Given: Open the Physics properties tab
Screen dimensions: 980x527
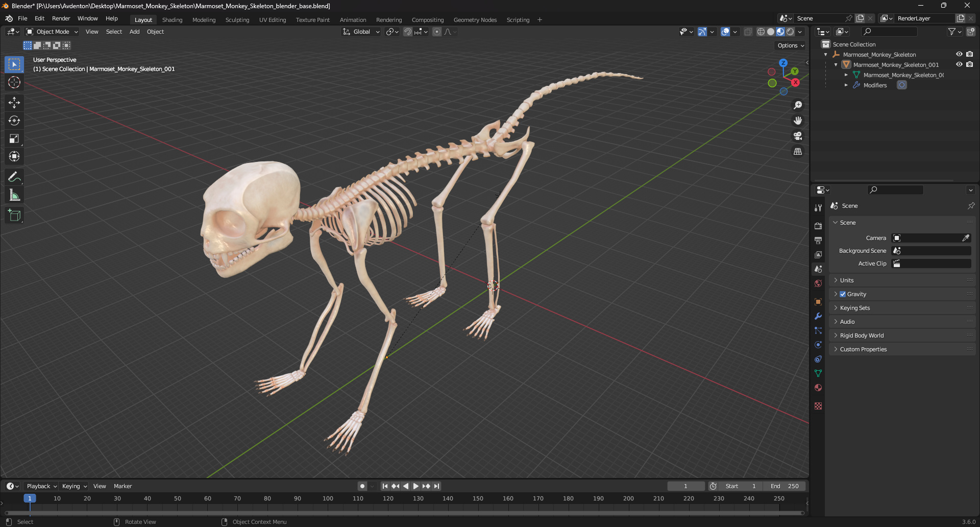Looking at the screenshot, I should pyautogui.click(x=818, y=345).
